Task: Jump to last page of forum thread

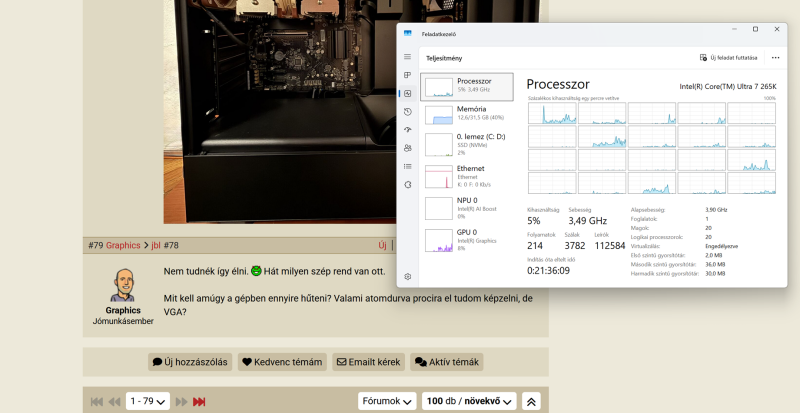Action: (x=199, y=402)
